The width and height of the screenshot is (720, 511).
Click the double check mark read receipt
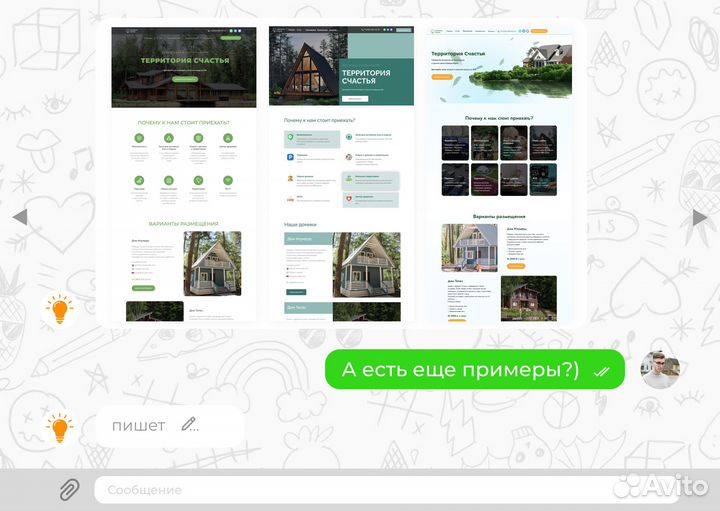[x=601, y=370]
